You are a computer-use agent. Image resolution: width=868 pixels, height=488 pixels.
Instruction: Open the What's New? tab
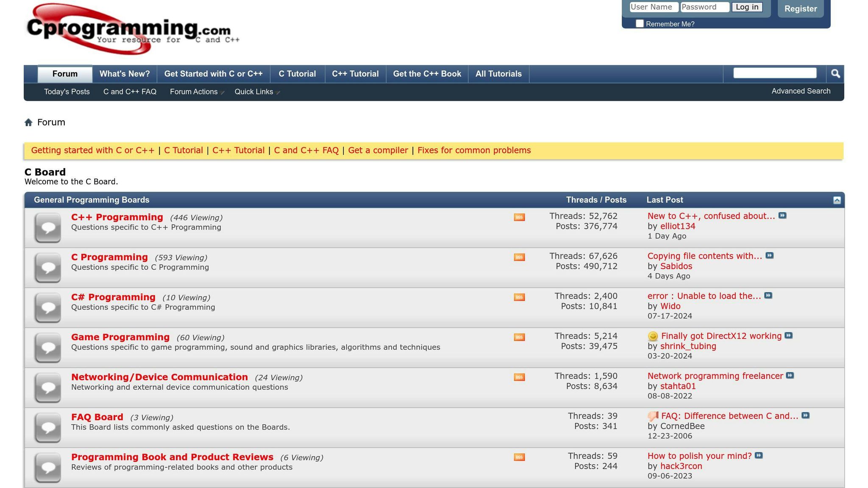click(125, 74)
